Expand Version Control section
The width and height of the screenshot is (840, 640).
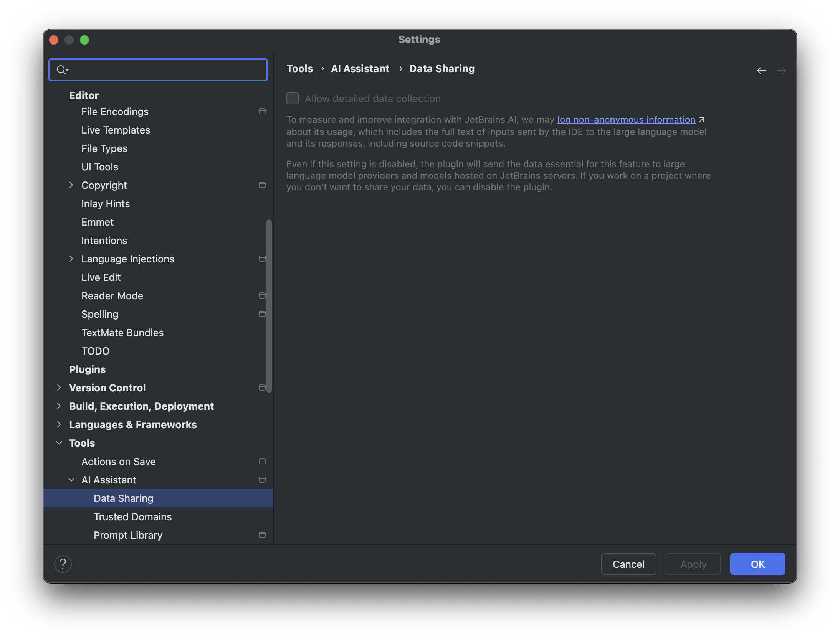[59, 388]
